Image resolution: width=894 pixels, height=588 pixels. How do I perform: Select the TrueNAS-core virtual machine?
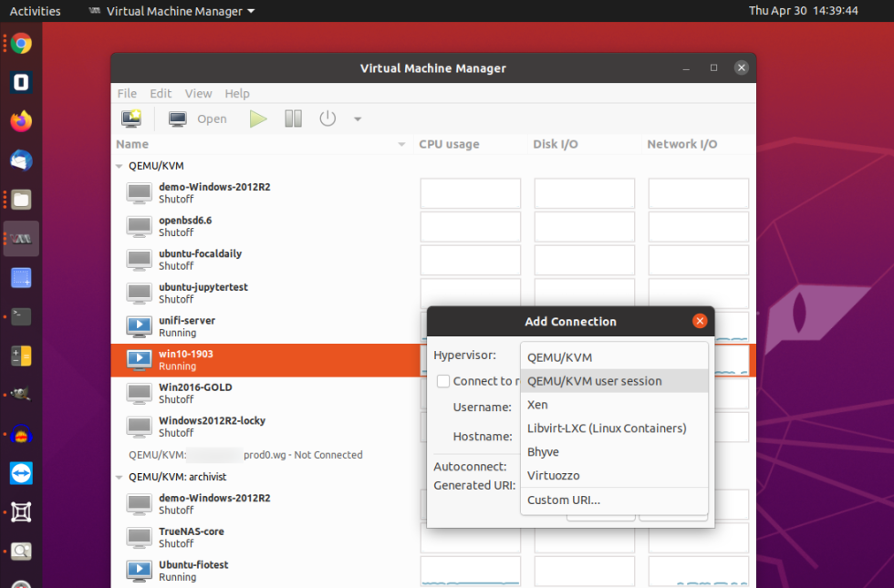pos(192,531)
